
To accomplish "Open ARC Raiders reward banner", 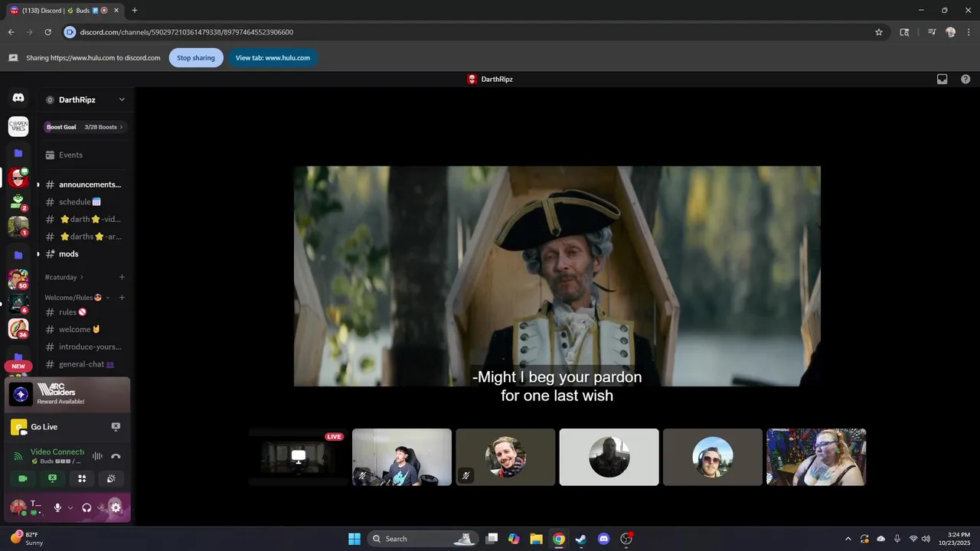I will 67,394.
